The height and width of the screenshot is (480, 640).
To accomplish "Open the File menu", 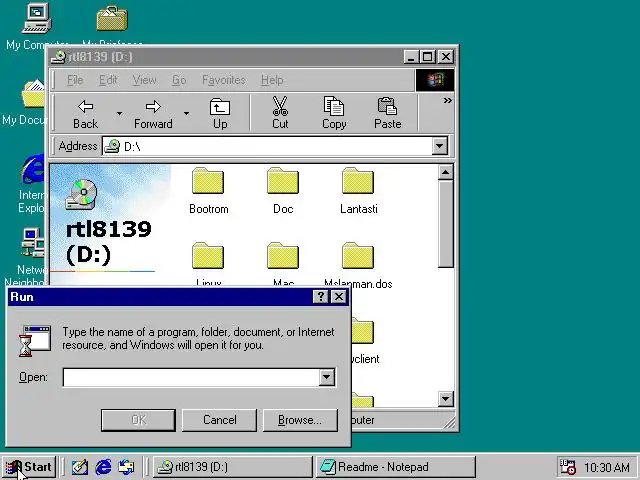I will pyautogui.click(x=75, y=80).
